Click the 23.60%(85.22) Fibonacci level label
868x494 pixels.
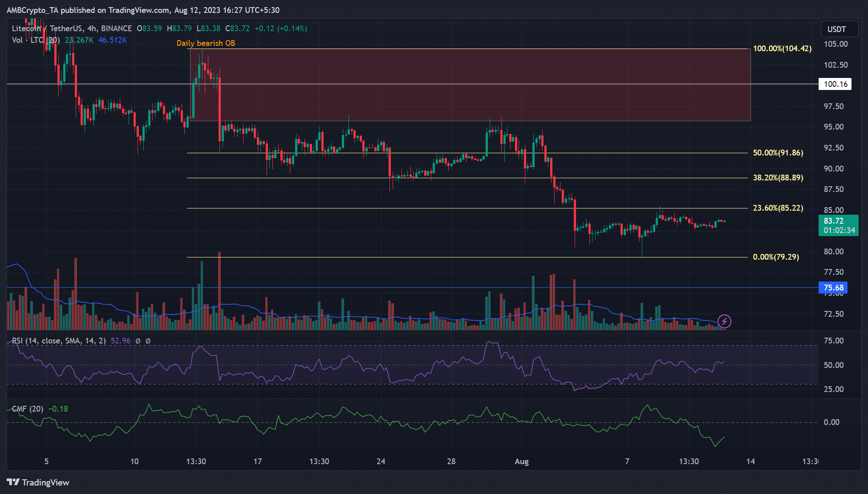pos(778,208)
